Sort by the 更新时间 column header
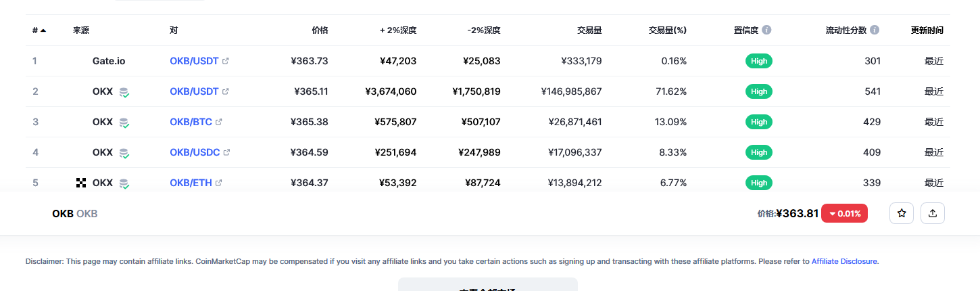The height and width of the screenshot is (291, 980). (x=927, y=30)
